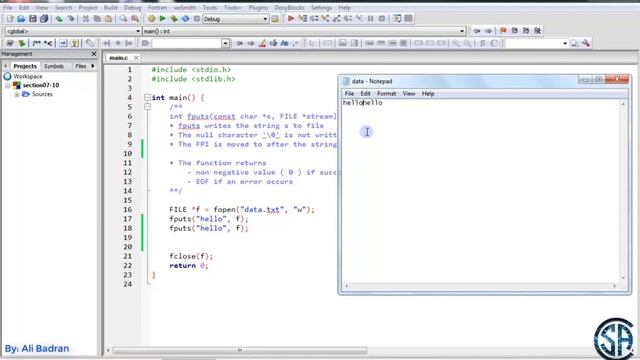This screenshot has width=640, height=360.
Task: Open the debugging windows icon
Action: click(397, 19)
